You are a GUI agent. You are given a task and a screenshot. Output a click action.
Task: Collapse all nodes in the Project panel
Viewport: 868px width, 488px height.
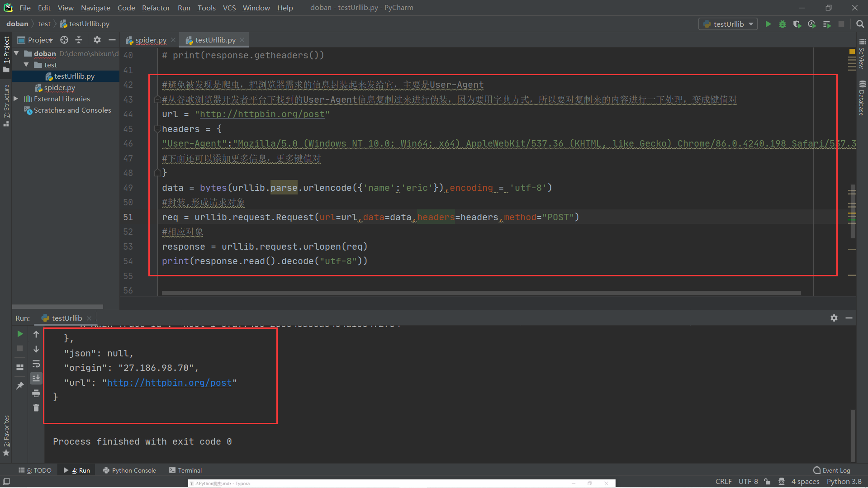(79, 40)
